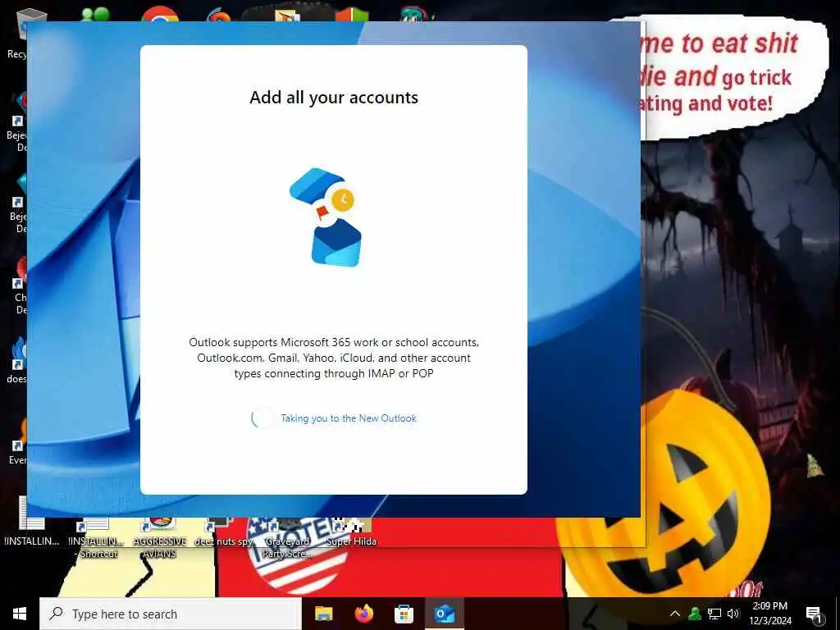This screenshot has width=840, height=630.
Task: Click the loading spinner in Outlook dialog
Action: pyautogui.click(x=262, y=418)
